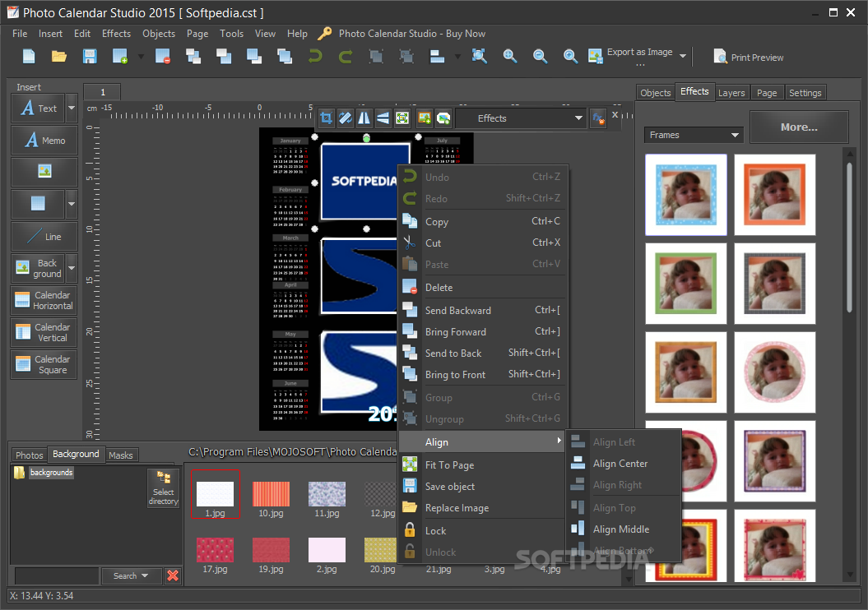Open the Objects menu in menu bar
Screen dimensions: 868x610
click(159, 34)
